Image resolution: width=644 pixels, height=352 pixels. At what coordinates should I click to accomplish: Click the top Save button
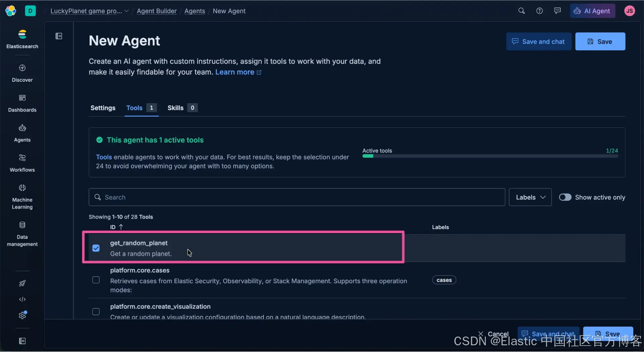tap(600, 42)
